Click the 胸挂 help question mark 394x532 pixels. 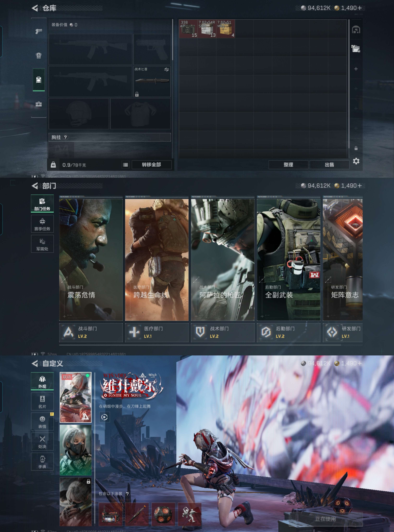pyautogui.click(x=65, y=137)
